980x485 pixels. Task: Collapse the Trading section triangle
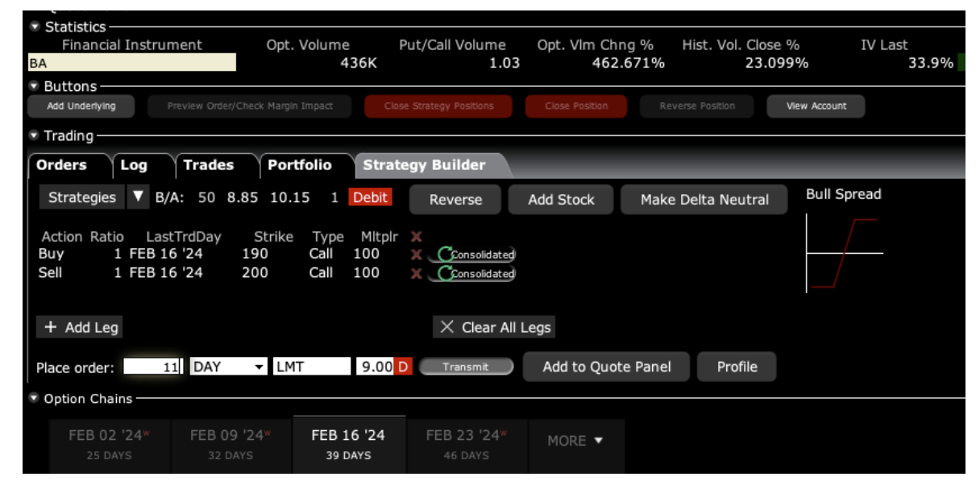(34, 135)
